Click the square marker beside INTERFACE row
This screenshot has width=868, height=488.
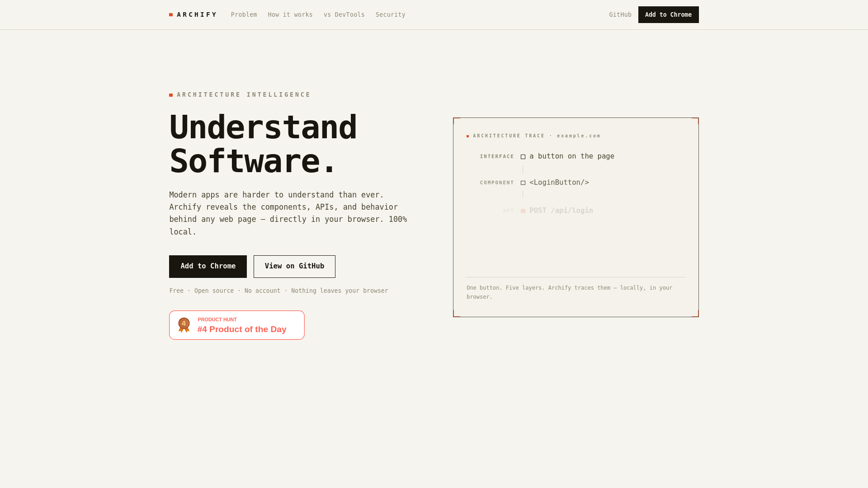pos(523,157)
